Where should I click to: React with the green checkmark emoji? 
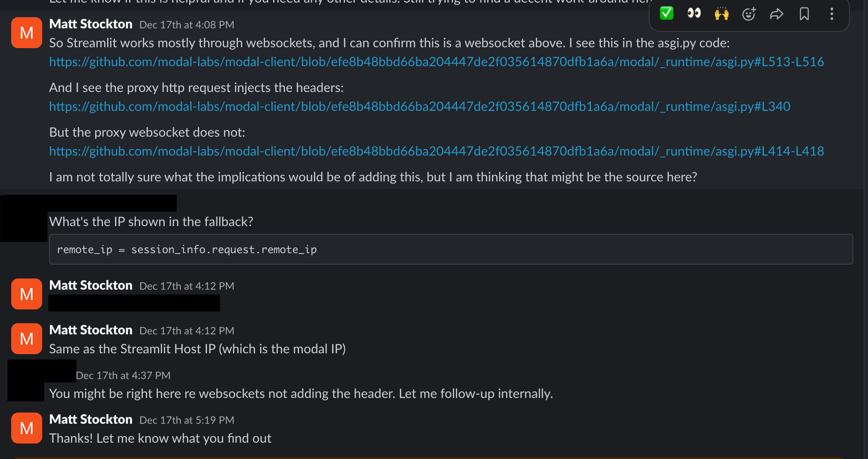point(666,14)
